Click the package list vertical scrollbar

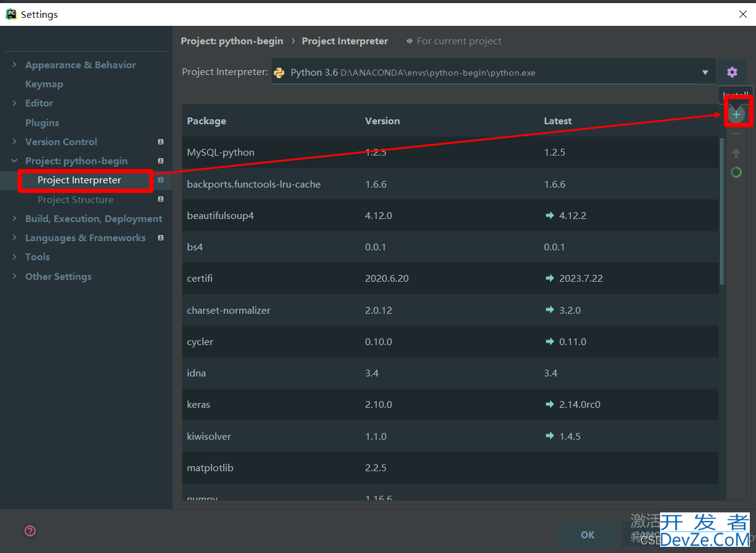pos(722,211)
